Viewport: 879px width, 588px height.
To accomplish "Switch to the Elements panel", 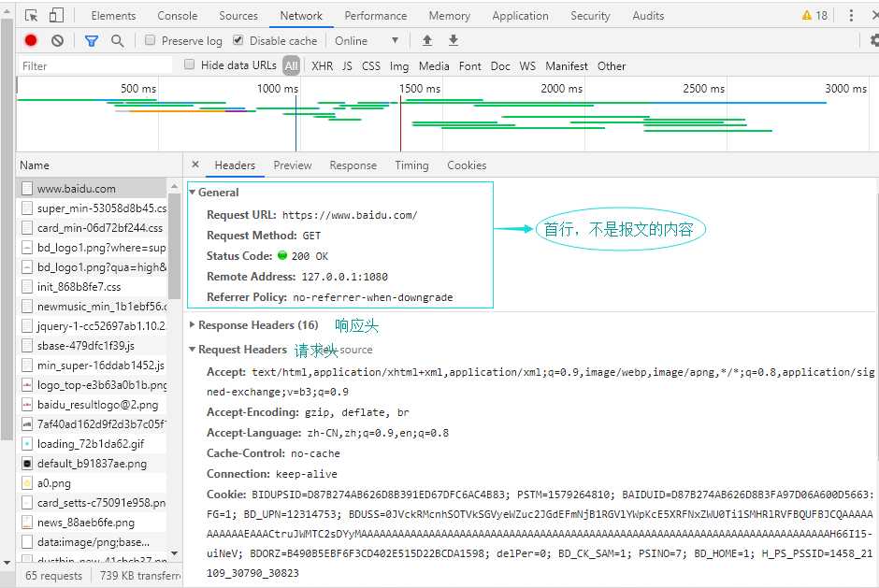I will point(113,16).
